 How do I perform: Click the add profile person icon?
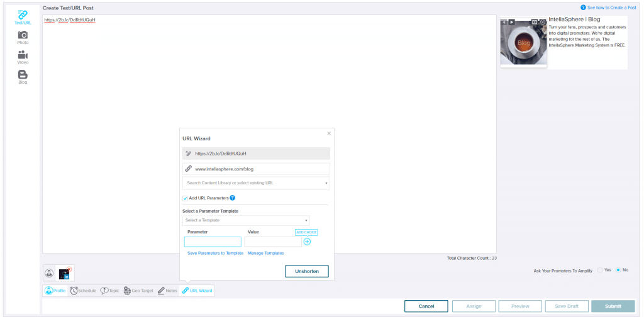coord(49,273)
